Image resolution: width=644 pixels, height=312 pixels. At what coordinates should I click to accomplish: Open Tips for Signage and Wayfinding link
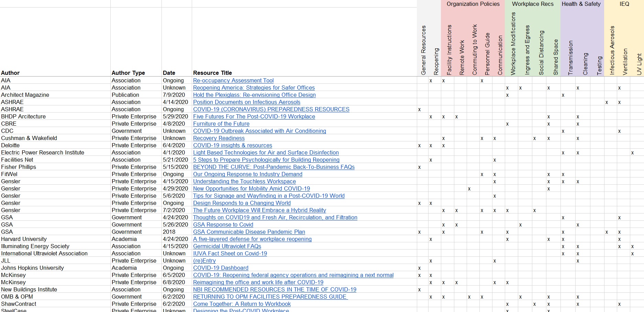click(269, 196)
